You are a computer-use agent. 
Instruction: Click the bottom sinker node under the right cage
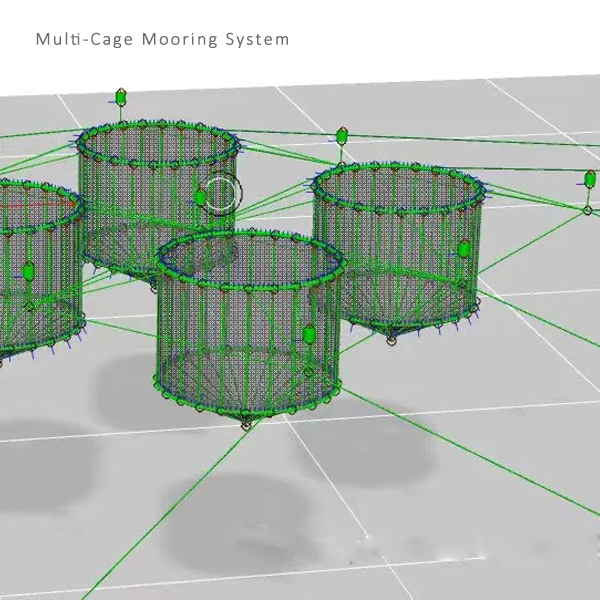391,341
